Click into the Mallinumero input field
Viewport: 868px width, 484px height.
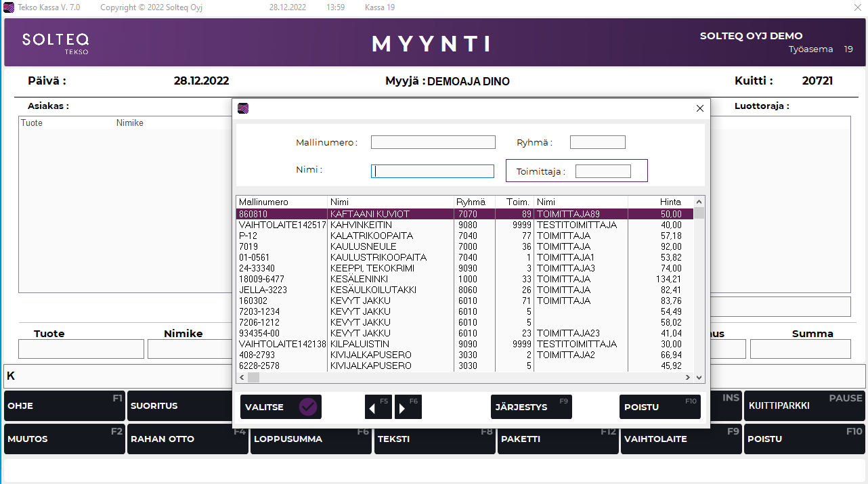pyautogui.click(x=433, y=142)
